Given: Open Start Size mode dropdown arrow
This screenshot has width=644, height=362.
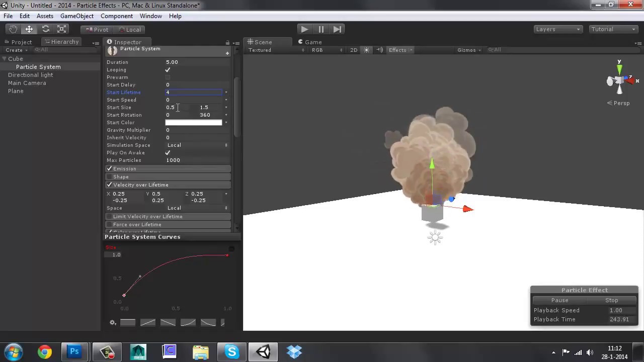Looking at the screenshot, I should [x=226, y=108].
